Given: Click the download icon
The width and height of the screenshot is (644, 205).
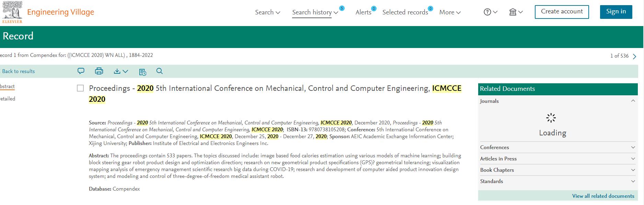Looking at the screenshot, I should pos(117,71).
